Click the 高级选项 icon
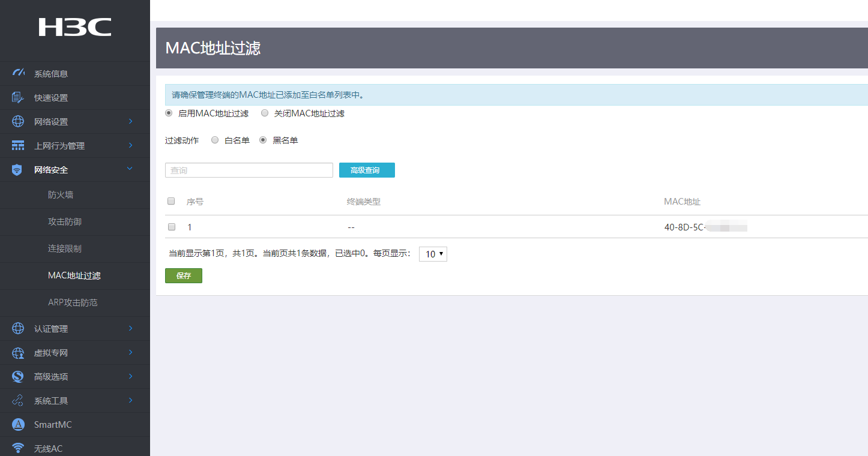The height and width of the screenshot is (456, 868). pos(18,377)
